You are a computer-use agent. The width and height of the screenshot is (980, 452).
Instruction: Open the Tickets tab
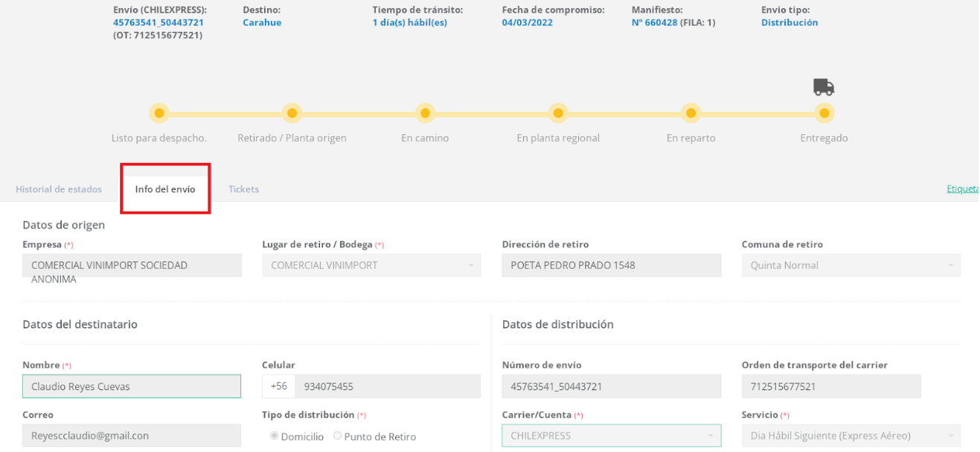[243, 189]
